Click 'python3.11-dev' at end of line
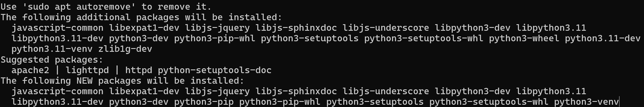 click(x=603, y=38)
